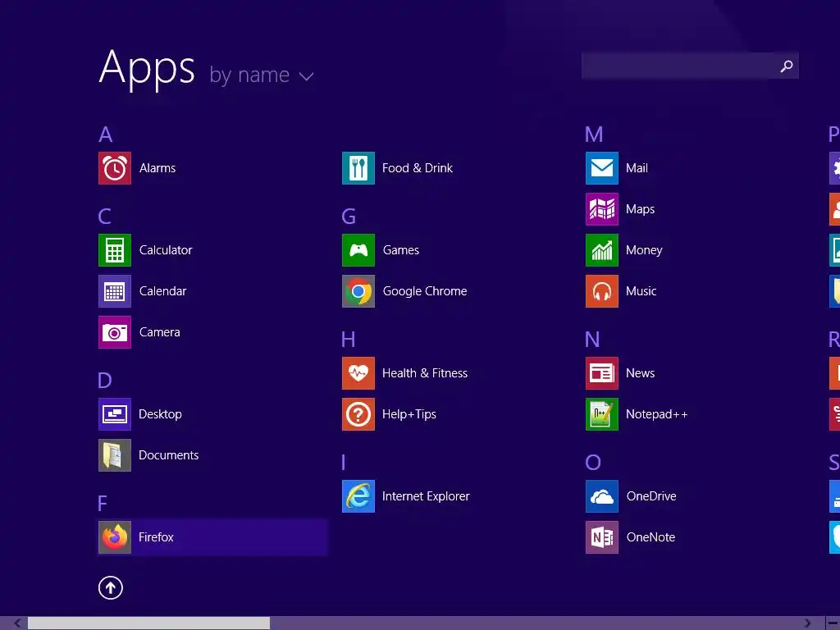Click the horizontal scrollbar thumb
Screen dimensions: 840x630
click(149, 623)
